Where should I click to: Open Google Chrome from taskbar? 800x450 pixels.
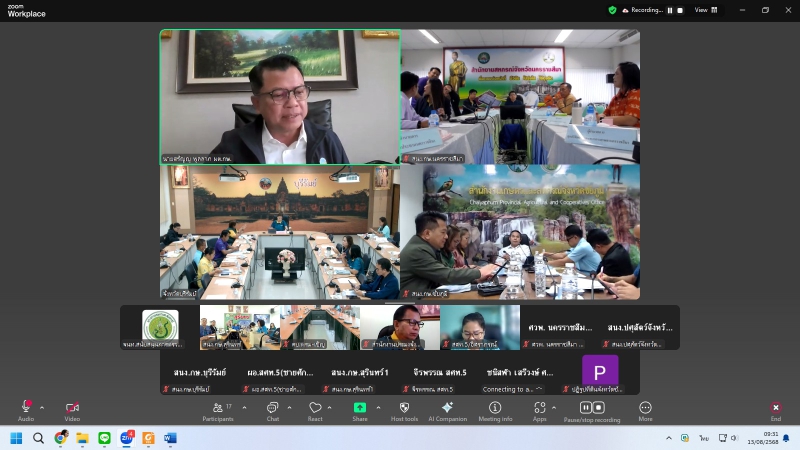coord(61,438)
